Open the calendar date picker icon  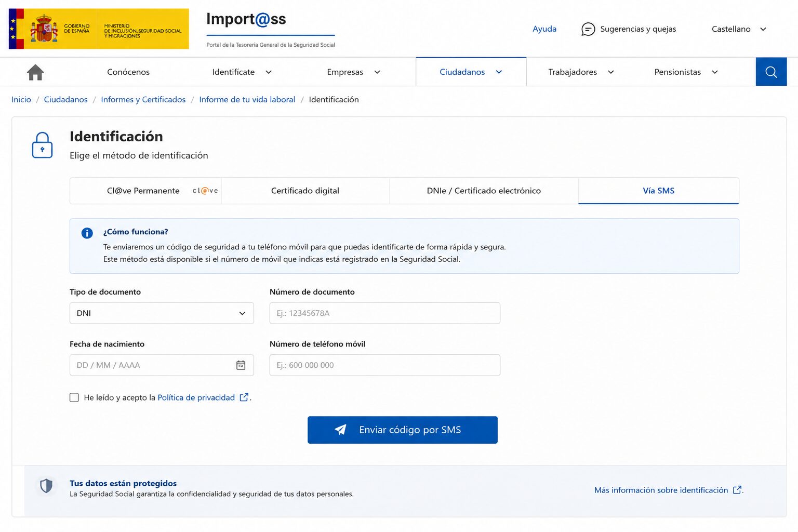(x=241, y=365)
